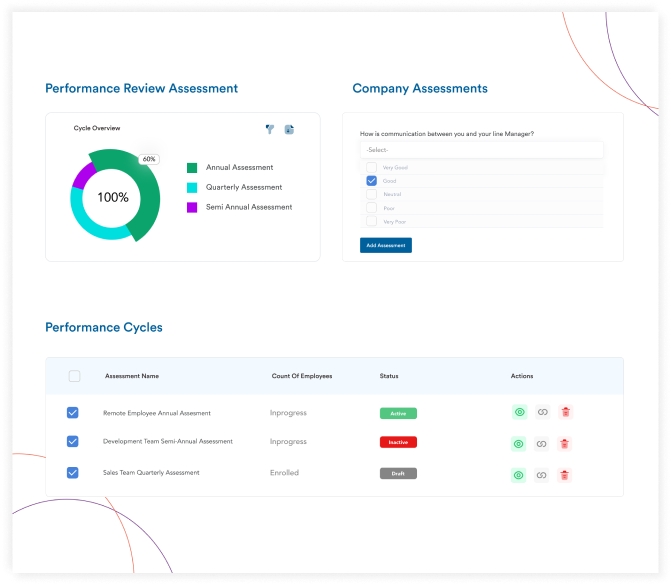The height and width of the screenshot is (586, 671).
Task: Click the Quarterly Assessment legend label
Action: 244,187
